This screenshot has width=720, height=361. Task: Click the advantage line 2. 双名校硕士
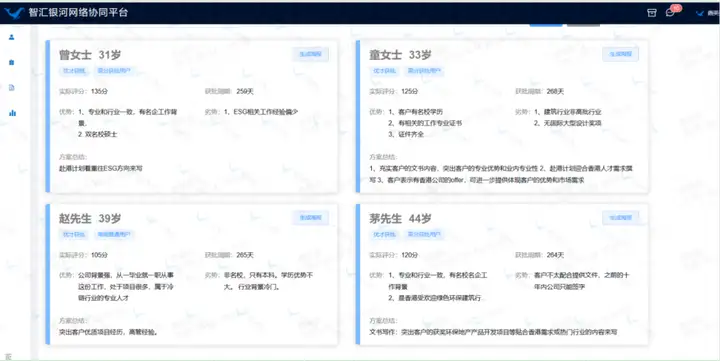pyautogui.click(x=97, y=135)
